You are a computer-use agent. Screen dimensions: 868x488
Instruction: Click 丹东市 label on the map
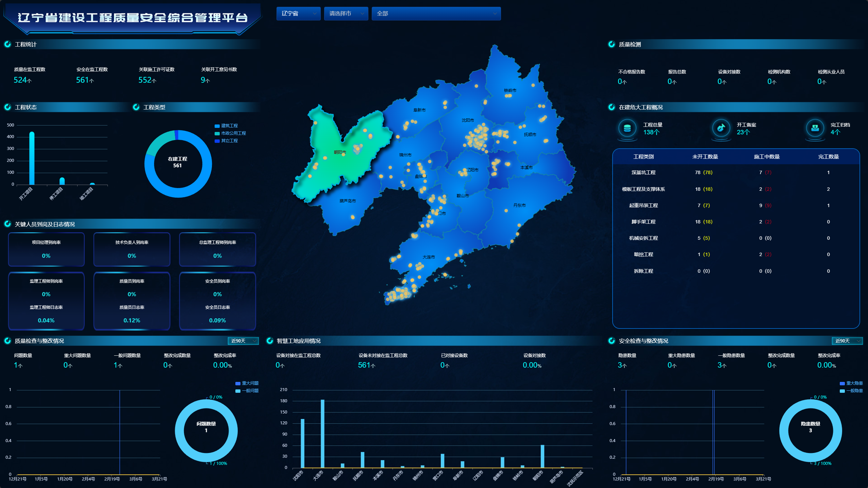point(519,205)
